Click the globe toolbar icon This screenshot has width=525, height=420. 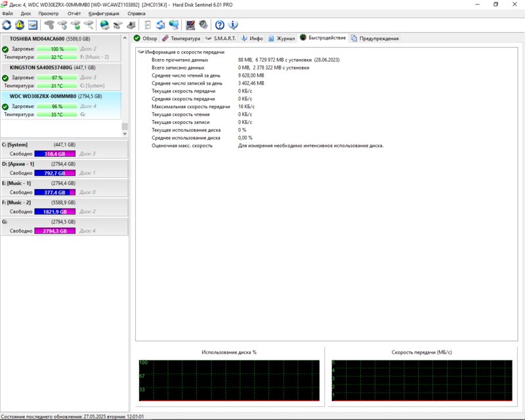(105, 25)
